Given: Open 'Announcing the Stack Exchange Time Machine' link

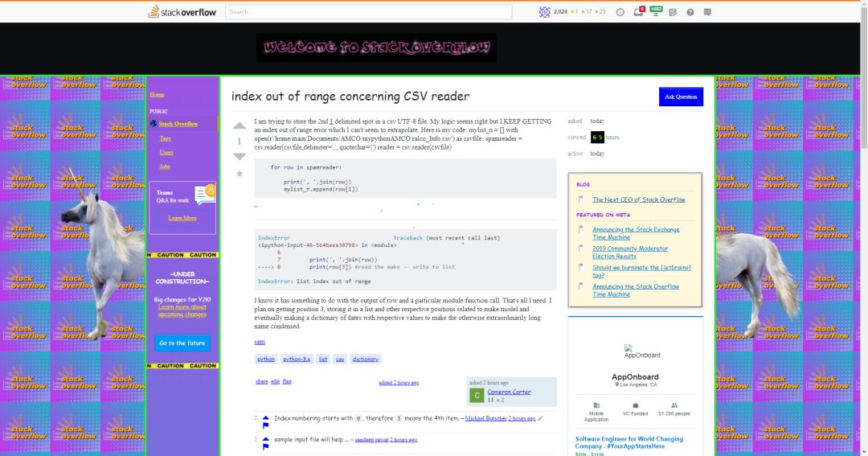Looking at the screenshot, I should coord(636,233).
